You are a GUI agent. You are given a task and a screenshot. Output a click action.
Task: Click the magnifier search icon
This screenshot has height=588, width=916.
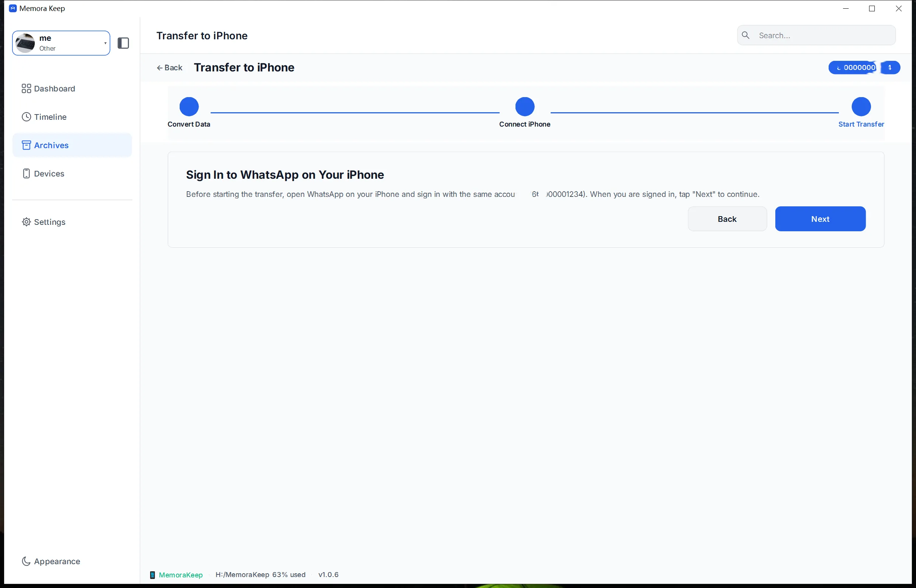click(x=745, y=36)
